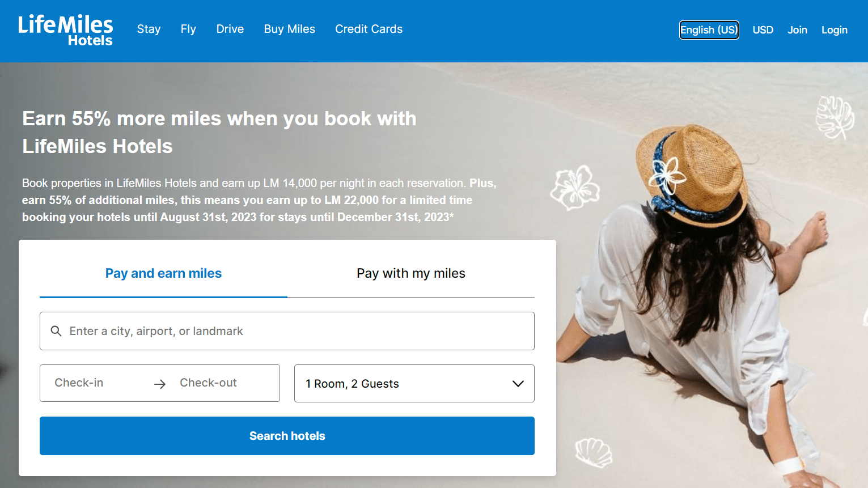868x488 pixels.
Task: Click the Join link
Action: point(797,30)
